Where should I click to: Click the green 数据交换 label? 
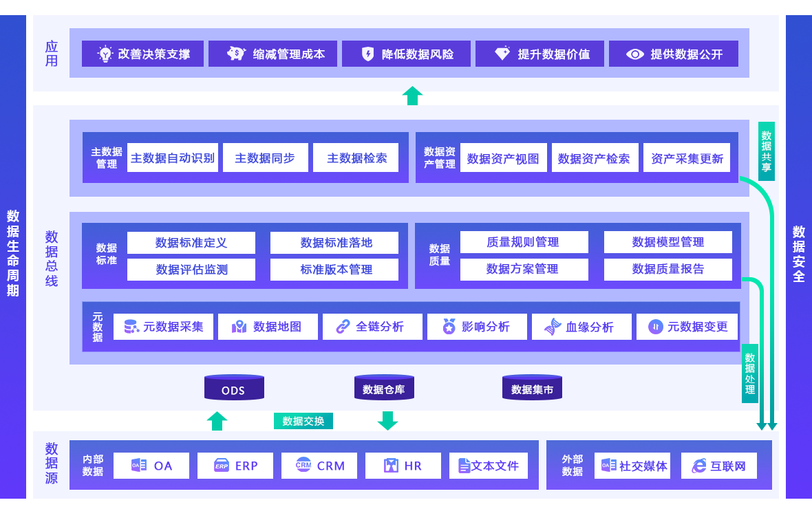click(x=303, y=420)
